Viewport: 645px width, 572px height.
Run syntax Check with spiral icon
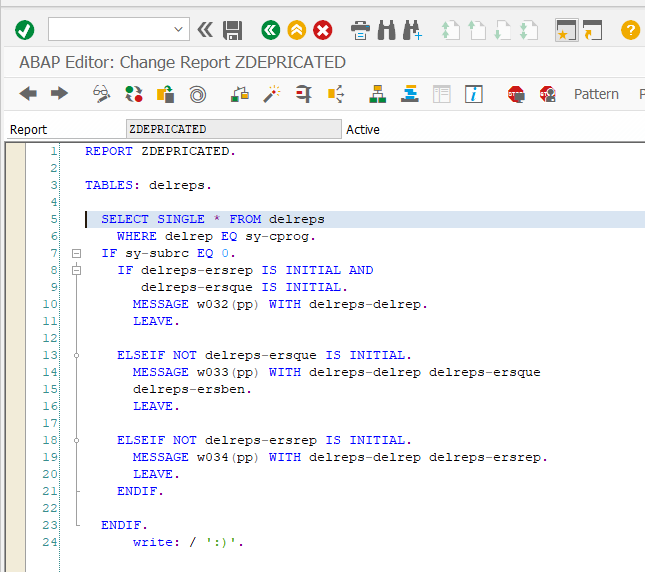[197, 95]
